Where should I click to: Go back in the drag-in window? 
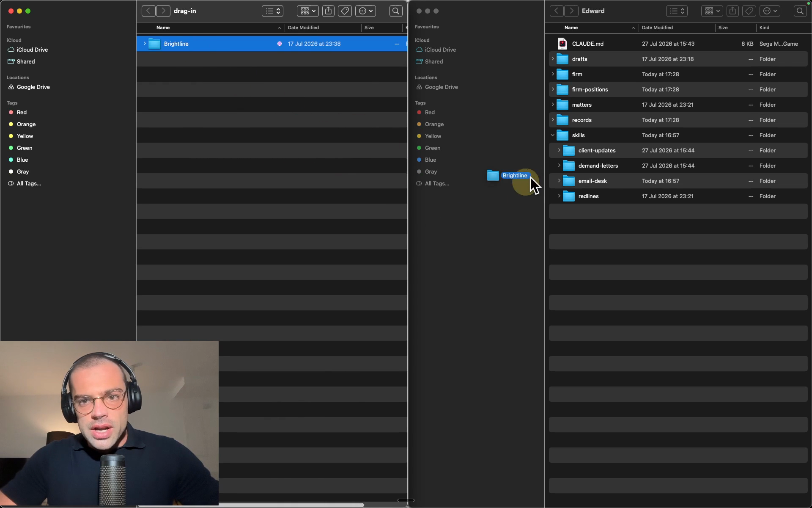[x=148, y=11]
